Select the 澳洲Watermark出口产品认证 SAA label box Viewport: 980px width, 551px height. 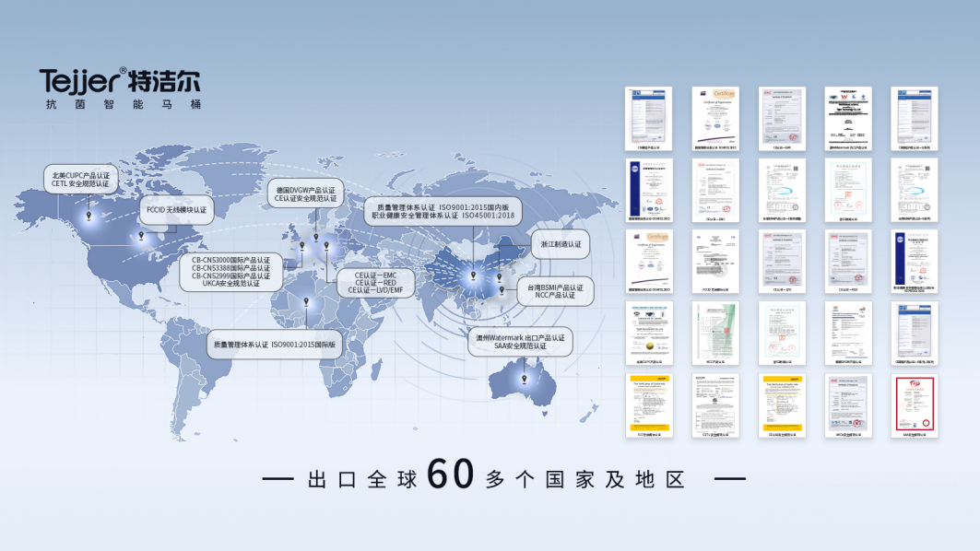coord(520,342)
